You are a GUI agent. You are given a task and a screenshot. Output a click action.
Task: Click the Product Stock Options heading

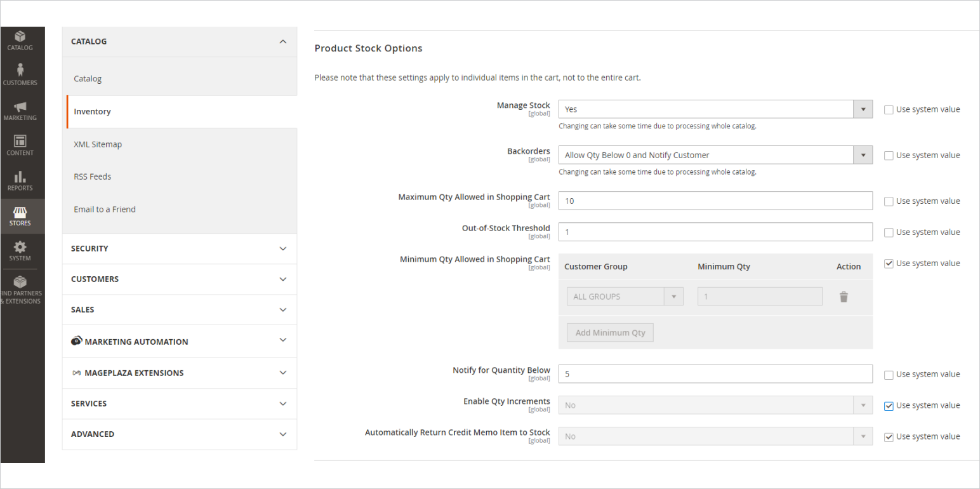coord(368,48)
